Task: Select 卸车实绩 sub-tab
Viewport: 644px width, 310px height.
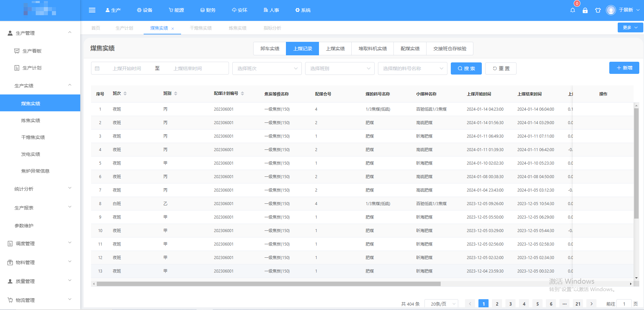Action: 270,49
